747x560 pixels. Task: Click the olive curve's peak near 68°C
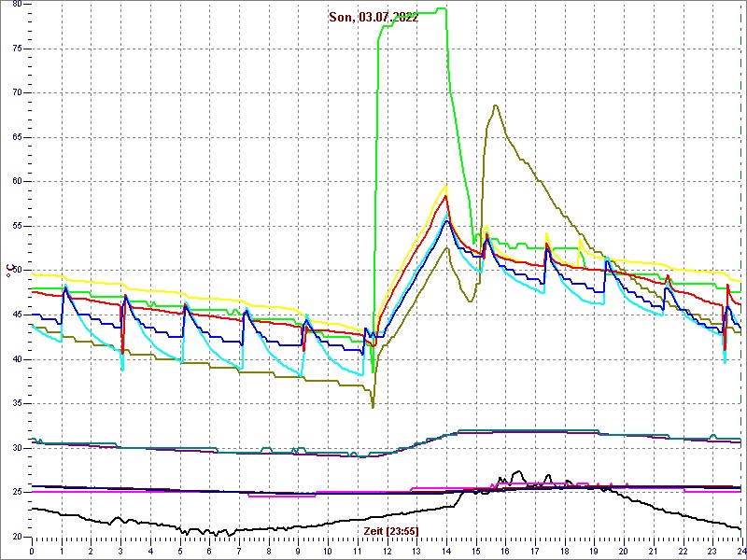pyautogui.click(x=495, y=105)
